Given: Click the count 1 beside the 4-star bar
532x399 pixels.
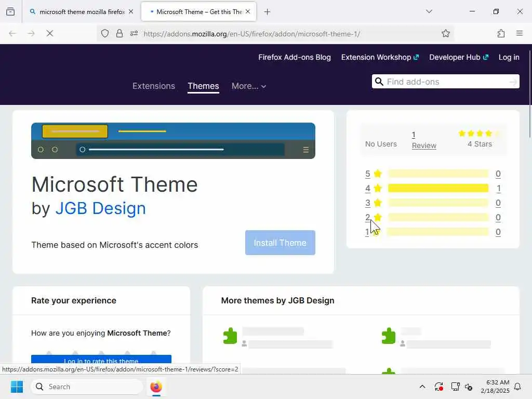Looking at the screenshot, I should click(x=498, y=188).
